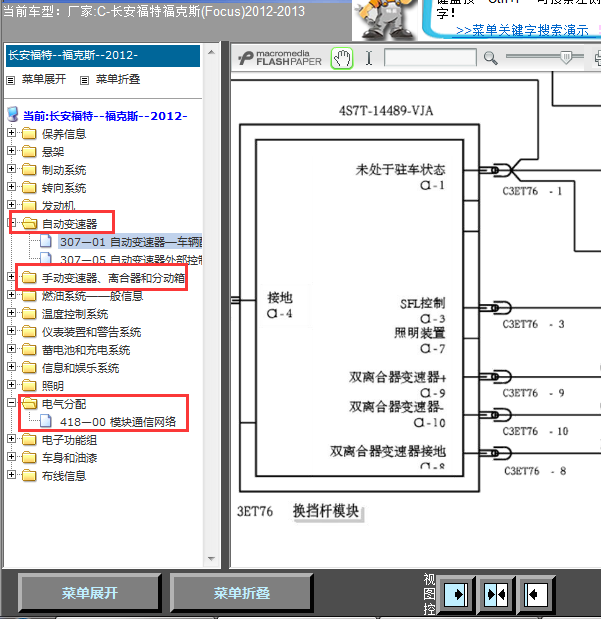The height and width of the screenshot is (619, 601).
Task: Click the document icon for 418—00
Action: coord(46,421)
